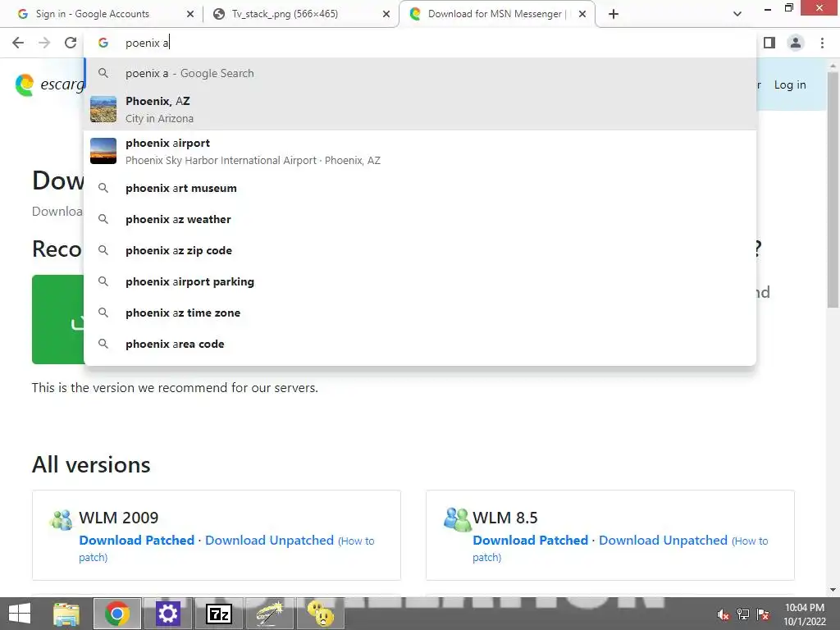Screen dimensions: 840x630
Task: Select 'phoenix az zip code' suggestion
Action: click(x=420, y=250)
